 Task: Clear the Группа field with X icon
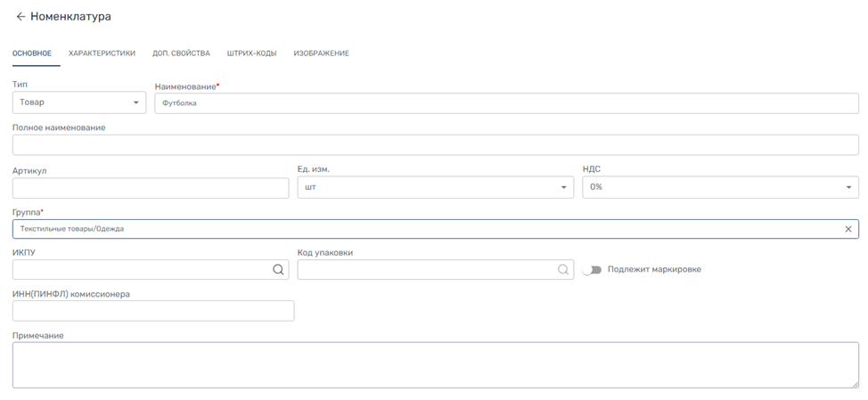(848, 229)
